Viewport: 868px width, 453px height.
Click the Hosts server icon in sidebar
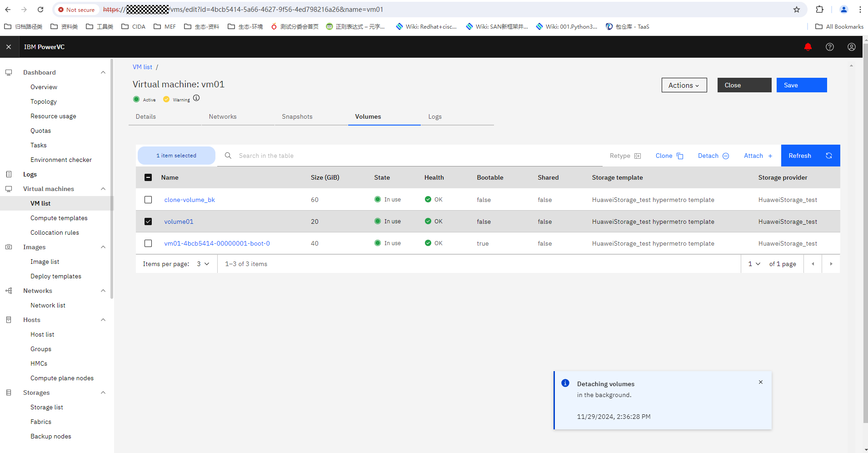click(9, 320)
